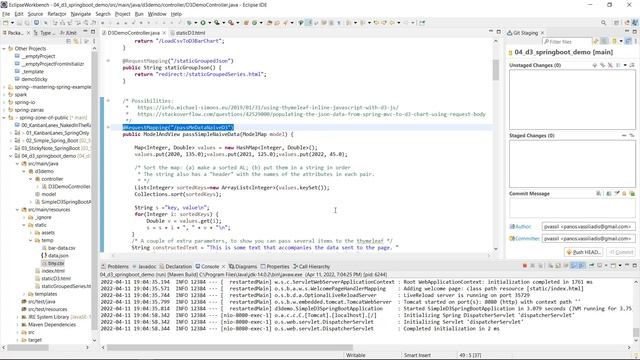Maximize the Git Staging view

635,31
